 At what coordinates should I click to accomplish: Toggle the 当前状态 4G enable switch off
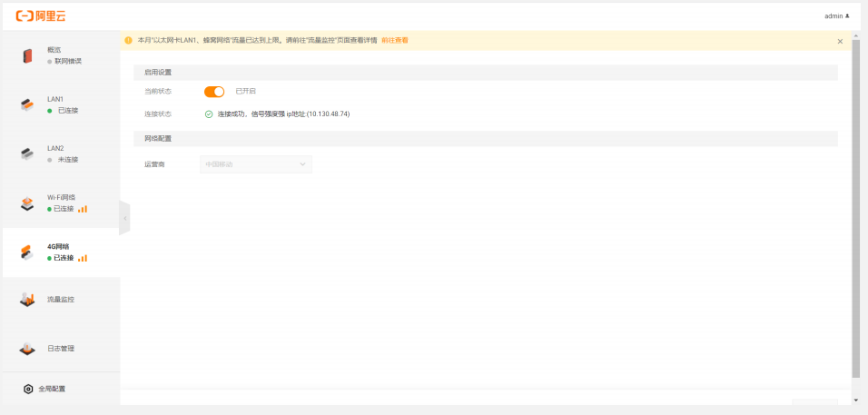214,92
